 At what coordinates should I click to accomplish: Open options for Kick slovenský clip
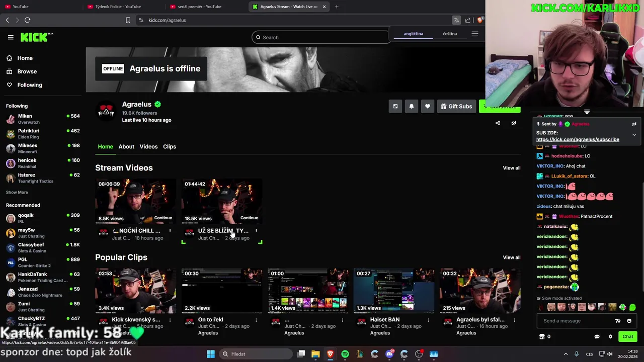[x=170, y=320]
